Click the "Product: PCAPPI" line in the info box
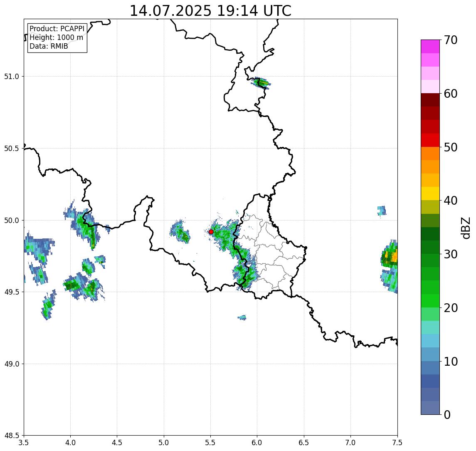The image size is (476, 451). click(x=57, y=29)
